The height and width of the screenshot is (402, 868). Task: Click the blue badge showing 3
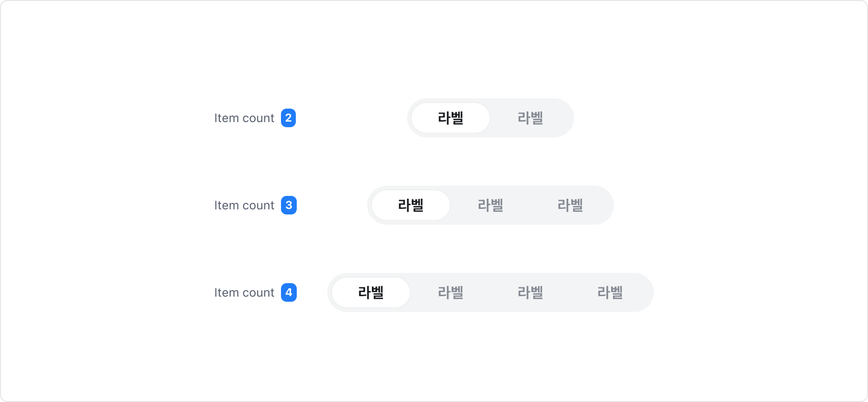point(289,205)
